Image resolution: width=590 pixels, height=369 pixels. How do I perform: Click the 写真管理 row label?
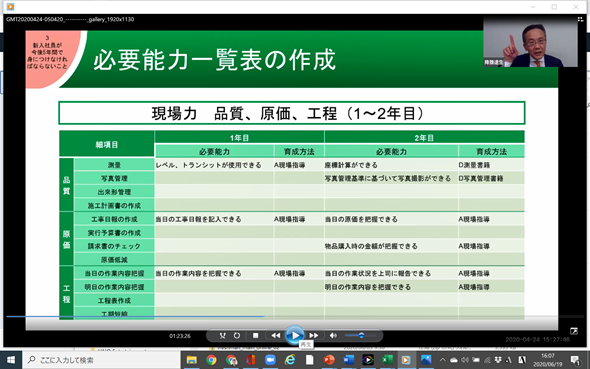114,178
